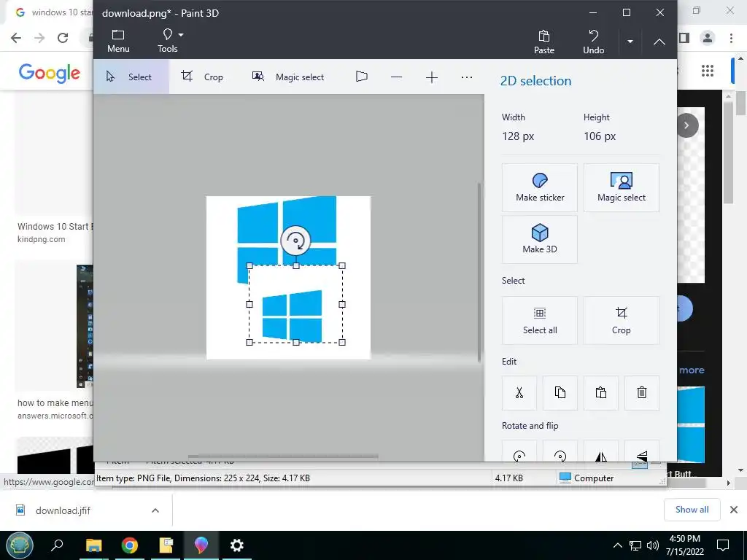Click Computer in Explorer status bar
Image resolution: width=747 pixels, height=560 pixels.
pos(587,478)
